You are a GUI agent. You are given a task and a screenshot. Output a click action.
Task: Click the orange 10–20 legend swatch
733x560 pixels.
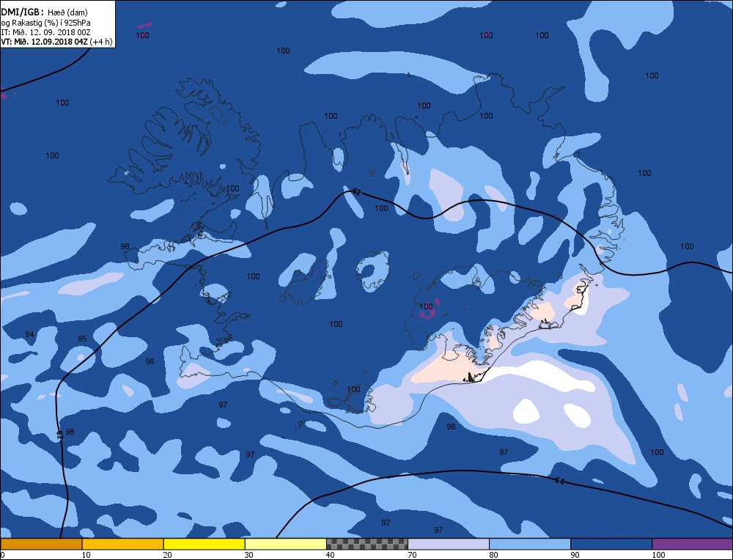coord(122,544)
